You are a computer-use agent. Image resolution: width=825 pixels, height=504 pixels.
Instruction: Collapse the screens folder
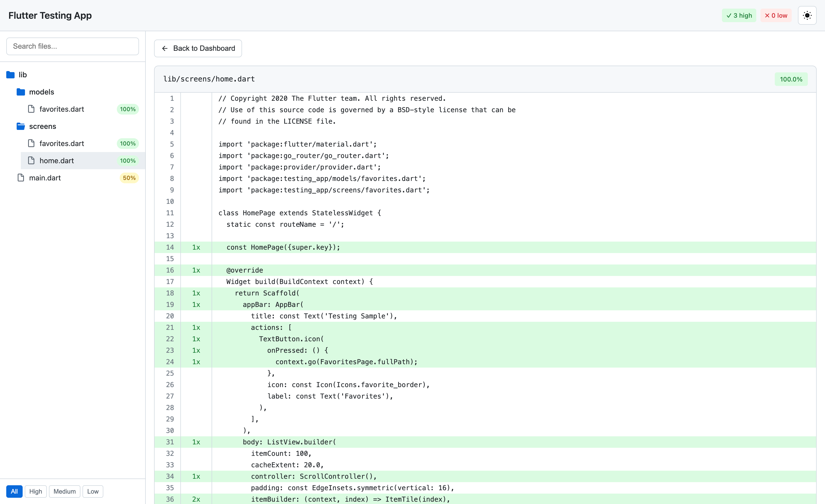point(42,126)
